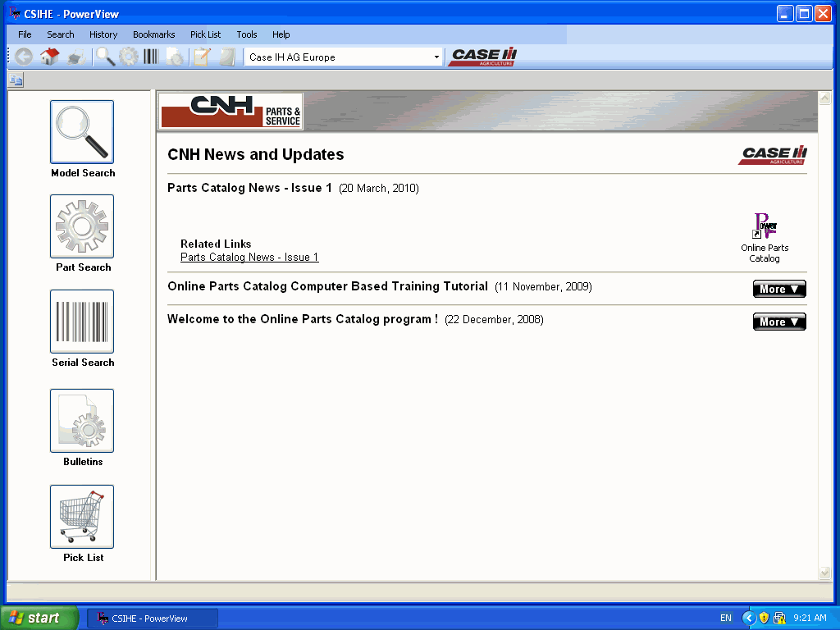The image size is (840, 630).
Task: Click the scrollbar up arrow in news pane
Action: 825,98
